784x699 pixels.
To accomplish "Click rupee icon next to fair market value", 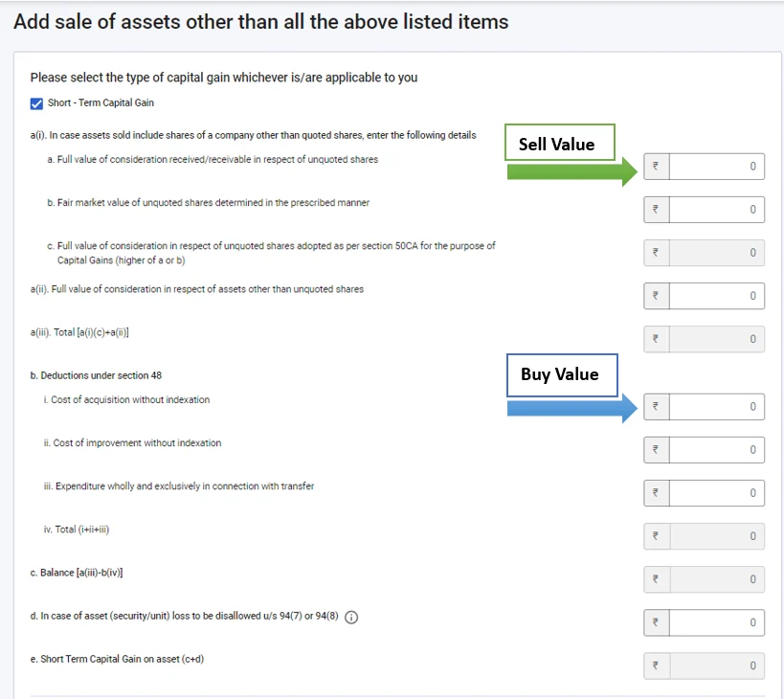I will click(x=656, y=210).
